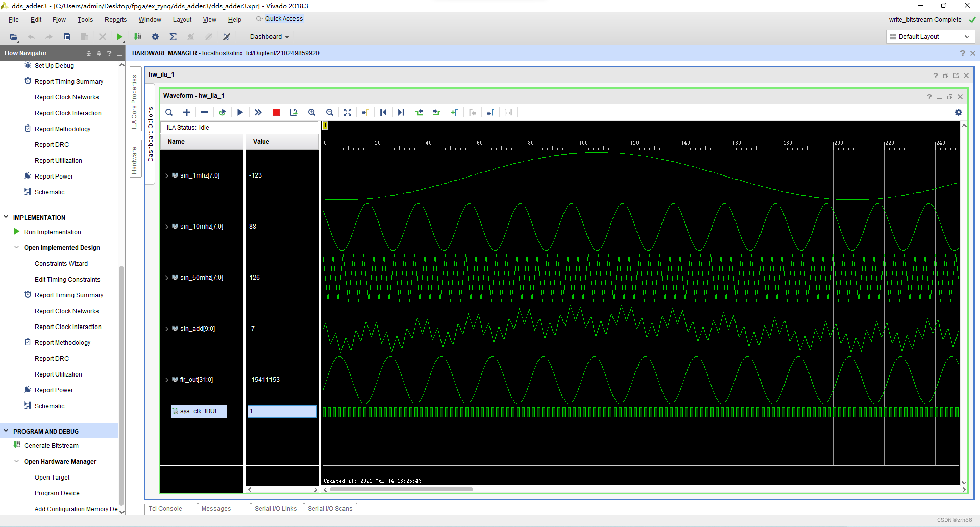
Task: Open the File menu
Action: click(14, 20)
